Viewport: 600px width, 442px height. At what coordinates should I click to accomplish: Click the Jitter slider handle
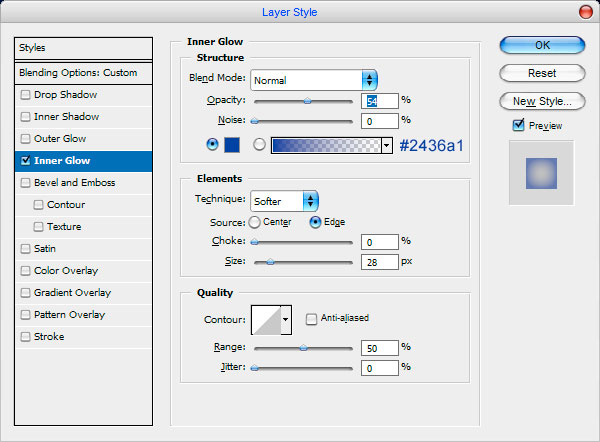254,368
